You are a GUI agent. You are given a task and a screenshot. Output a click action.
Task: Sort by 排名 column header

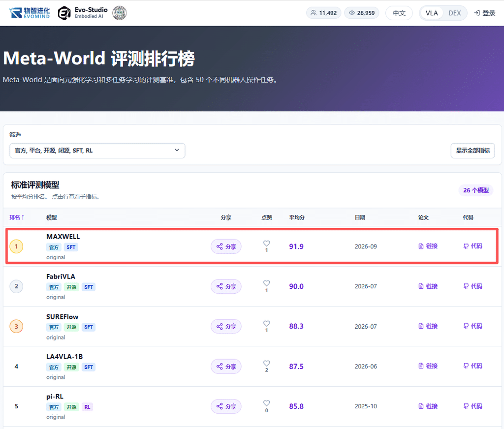(x=17, y=217)
